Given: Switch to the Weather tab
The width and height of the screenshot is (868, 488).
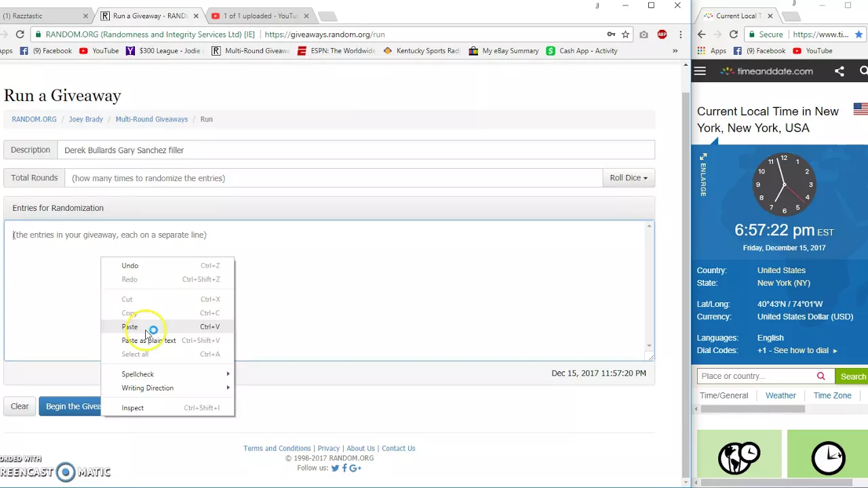Looking at the screenshot, I should pyautogui.click(x=781, y=396).
